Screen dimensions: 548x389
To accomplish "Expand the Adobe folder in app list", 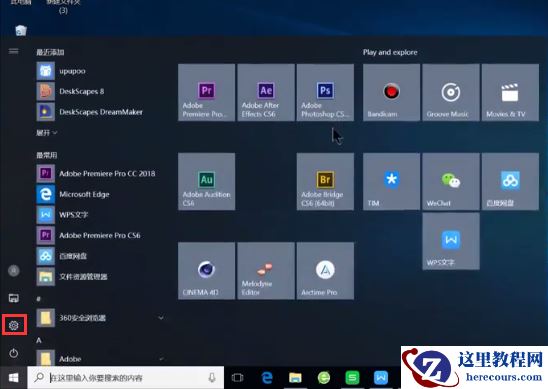I will pyautogui.click(x=100, y=358).
